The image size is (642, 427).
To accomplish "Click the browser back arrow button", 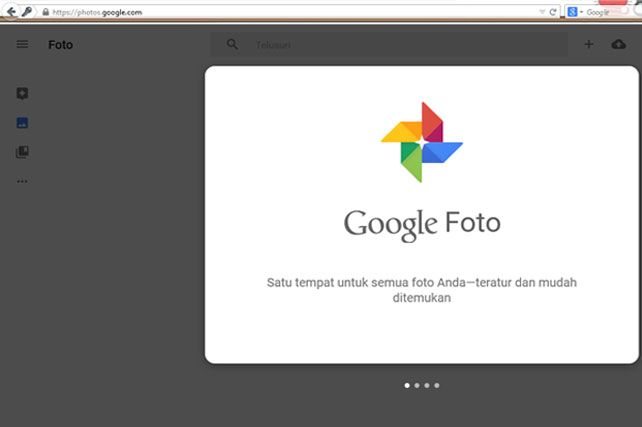I will coord(10,11).
